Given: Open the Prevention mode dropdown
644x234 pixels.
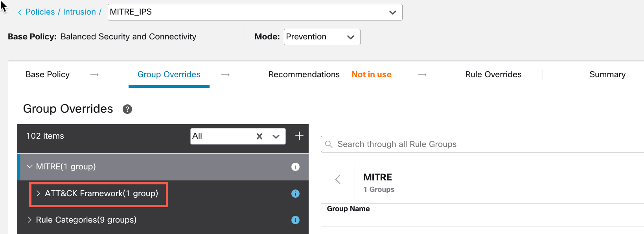Looking at the screenshot, I should click(350, 37).
